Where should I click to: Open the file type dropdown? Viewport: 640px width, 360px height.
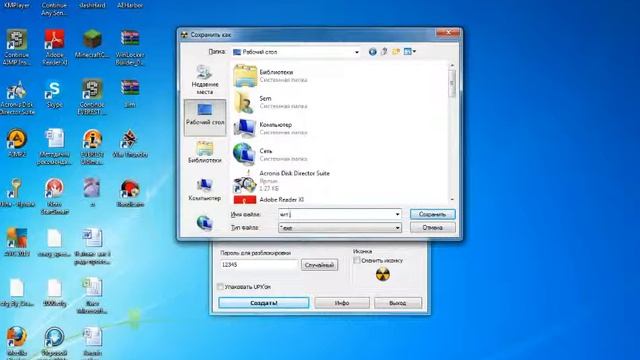[340, 228]
